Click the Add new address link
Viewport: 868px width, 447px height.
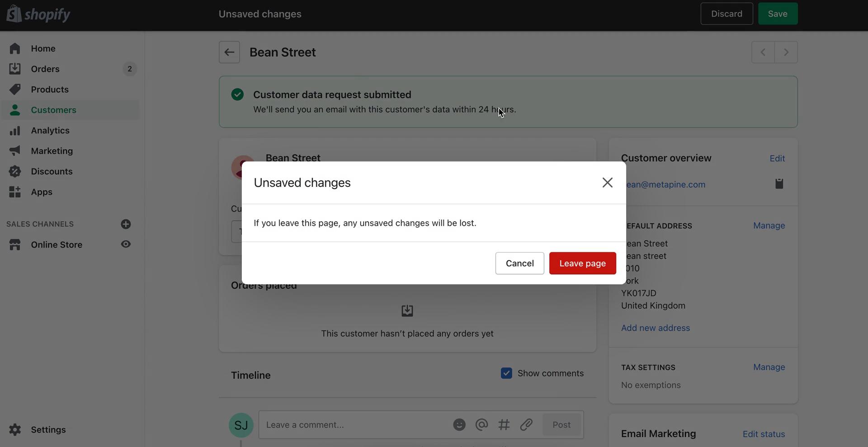point(655,328)
